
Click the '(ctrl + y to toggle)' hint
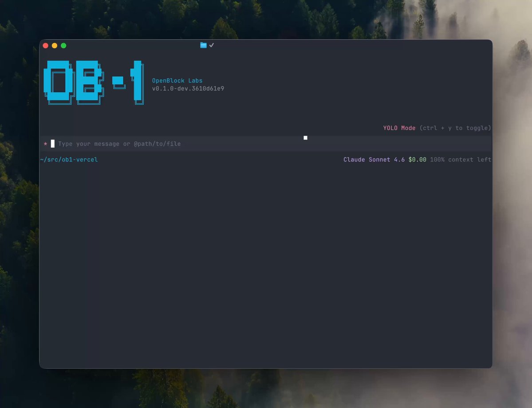(x=455, y=128)
